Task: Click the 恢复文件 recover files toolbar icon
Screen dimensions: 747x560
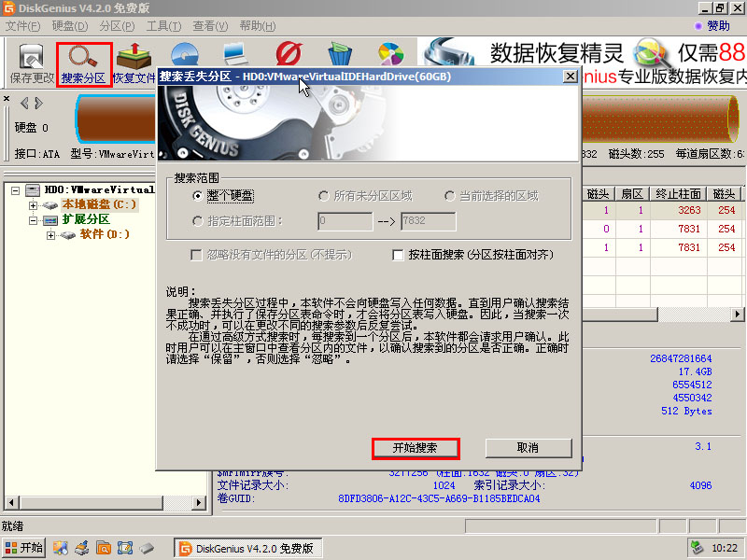Action: [134, 56]
